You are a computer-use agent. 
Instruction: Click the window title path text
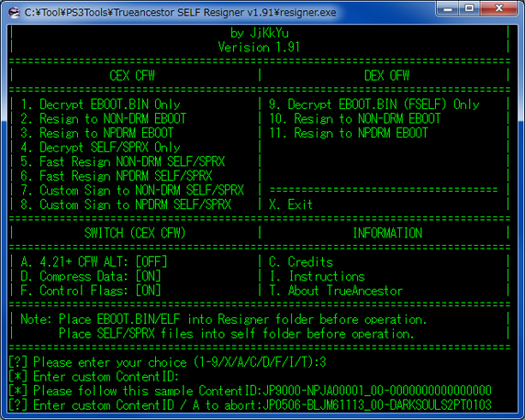tap(180, 13)
